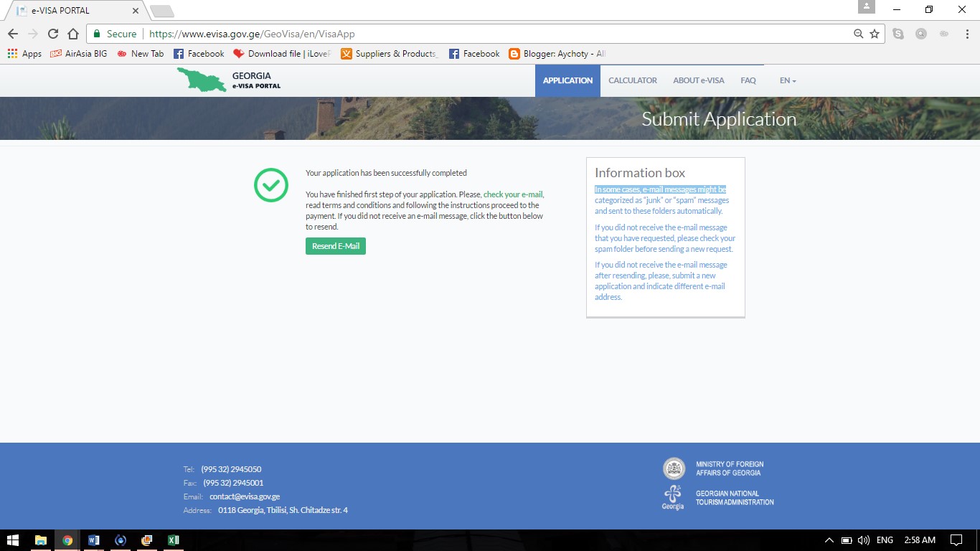The image size is (980, 551).
Task: Open the zoom magnifier icon in address bar
Action: pos(859,34)
